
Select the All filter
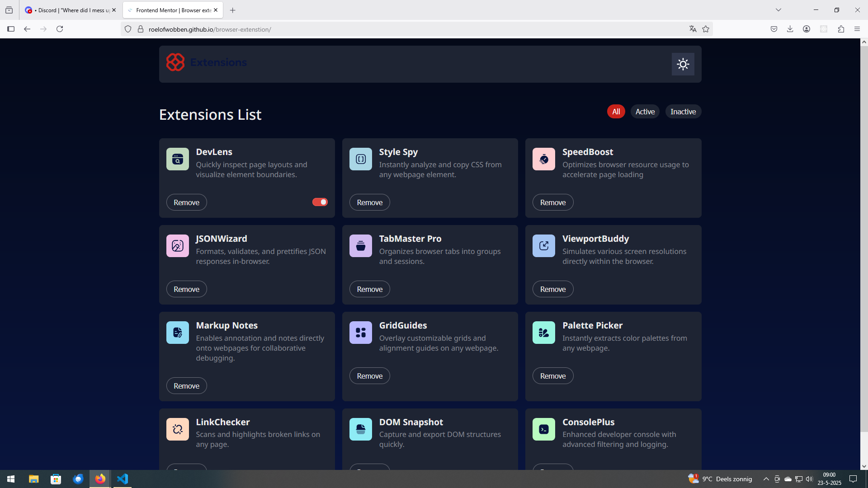(616, 112)
